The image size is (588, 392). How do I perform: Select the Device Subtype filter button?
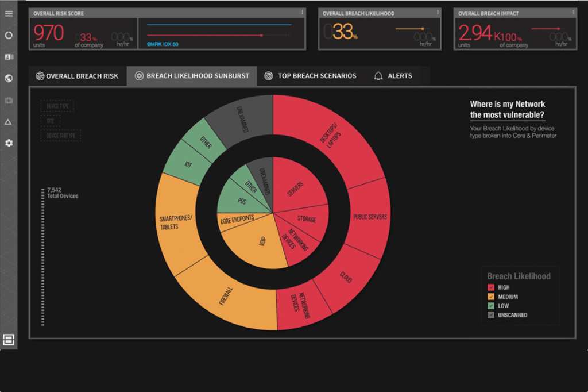click(x=61, y=136)
